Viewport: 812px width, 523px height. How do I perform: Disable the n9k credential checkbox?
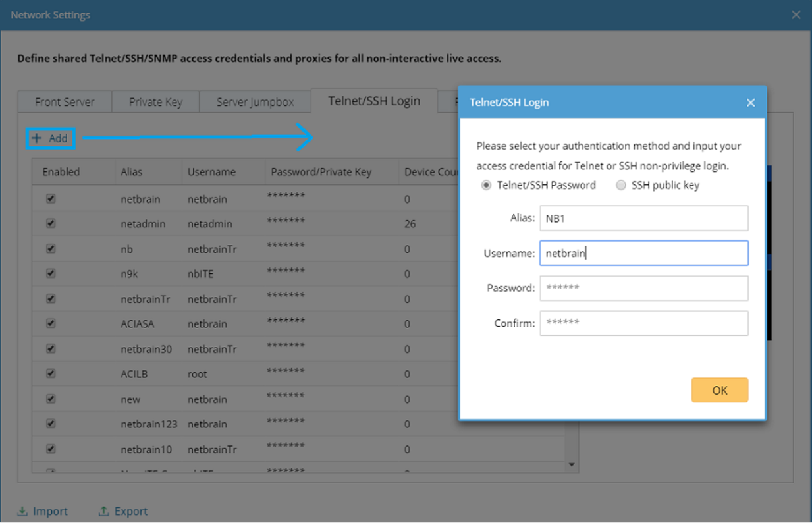click(x=51, y=274)
